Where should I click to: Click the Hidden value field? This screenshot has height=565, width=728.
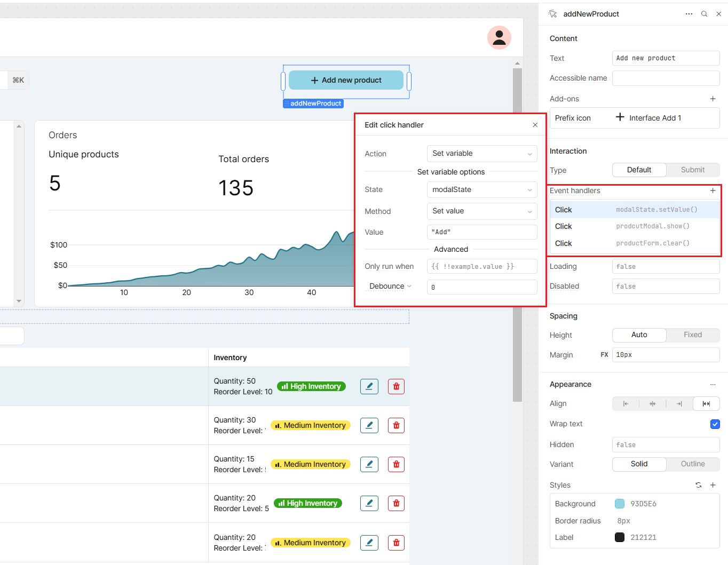point(666,445)
